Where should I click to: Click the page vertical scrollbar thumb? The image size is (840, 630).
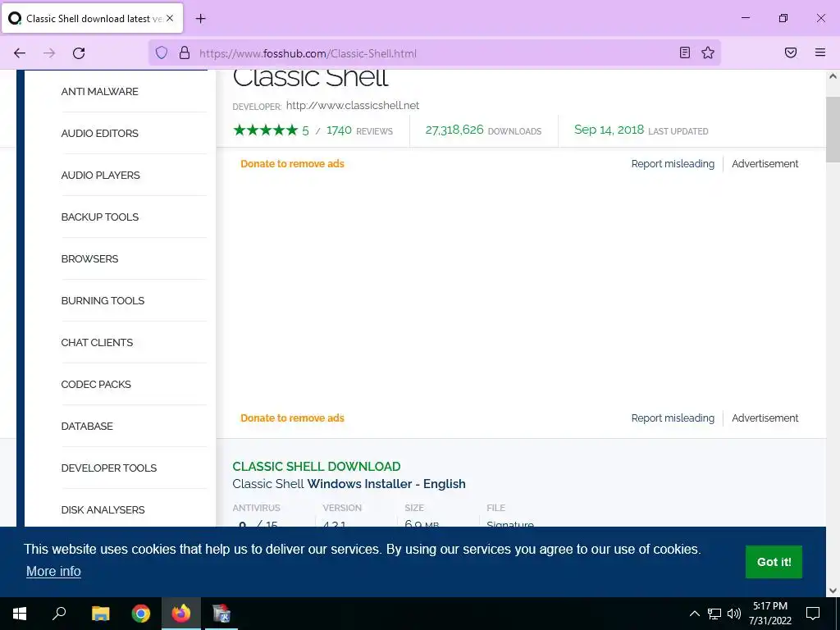(x=833, y=130)
